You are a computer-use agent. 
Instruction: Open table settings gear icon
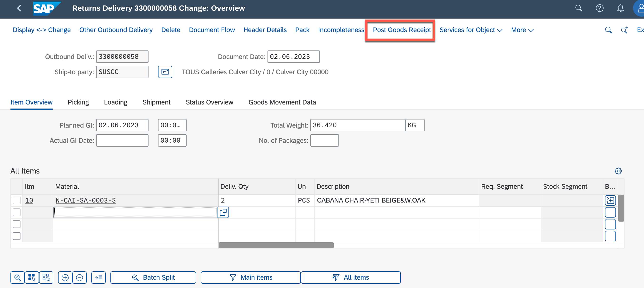pos(618,171)
